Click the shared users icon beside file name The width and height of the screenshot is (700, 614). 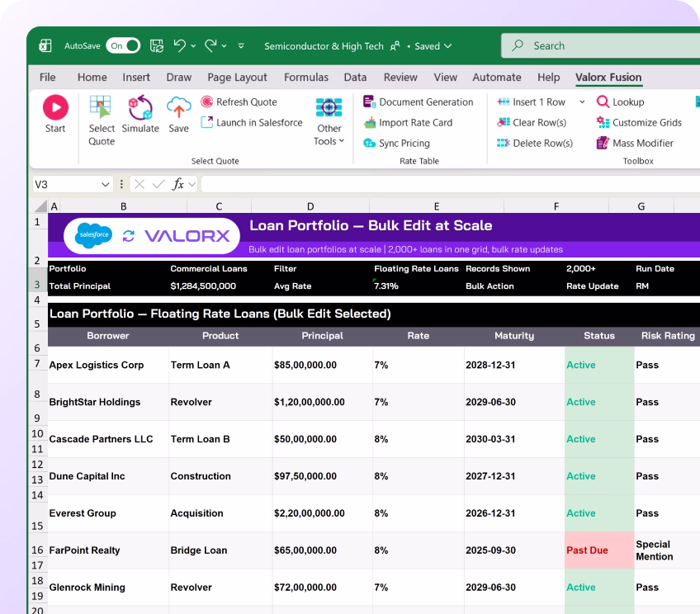click(x=395, y=46)
